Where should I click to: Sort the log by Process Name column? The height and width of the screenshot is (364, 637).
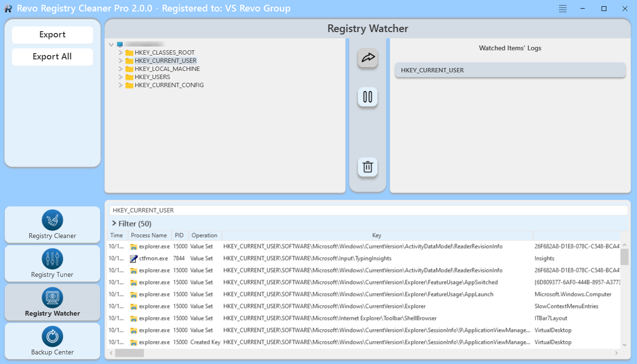pyautogui.click(x=148, y=236)
